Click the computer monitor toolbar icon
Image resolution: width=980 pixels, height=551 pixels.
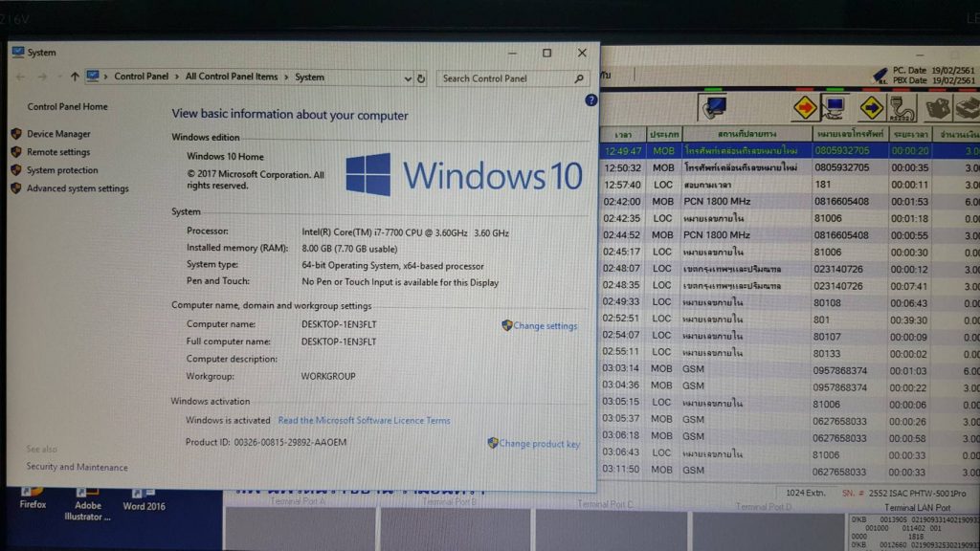tap(835, 106)
